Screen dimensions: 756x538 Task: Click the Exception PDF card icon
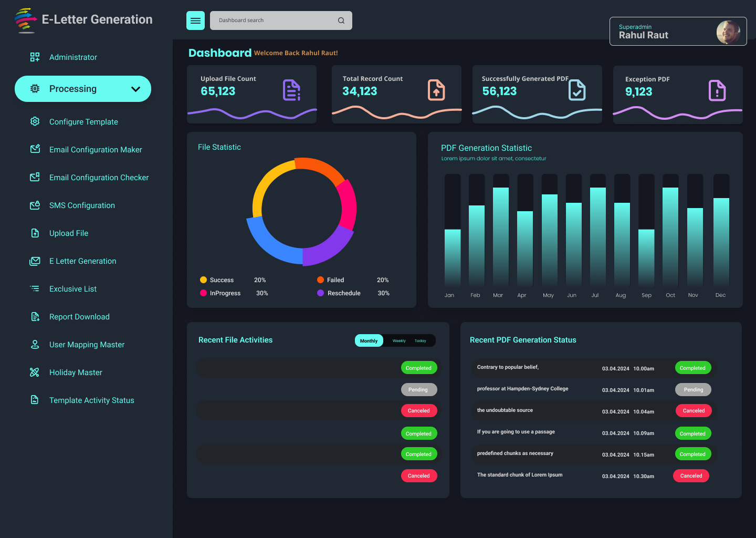tap(717, 90)
